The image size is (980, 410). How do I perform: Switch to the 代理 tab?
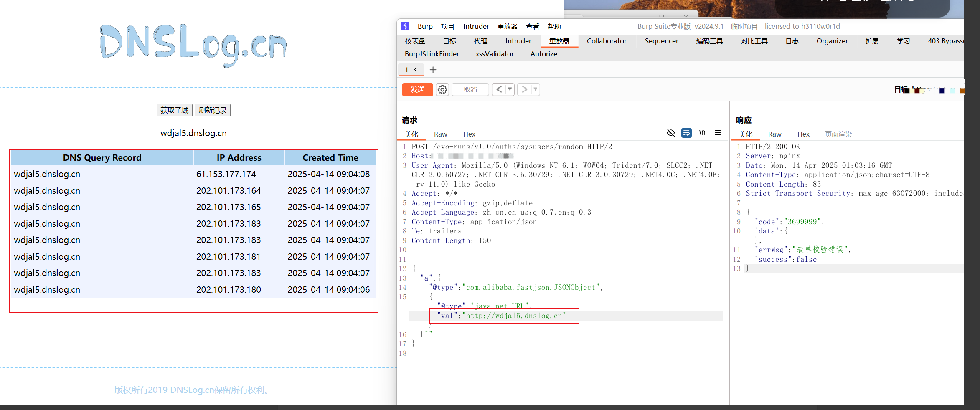(x=480, y=41)
